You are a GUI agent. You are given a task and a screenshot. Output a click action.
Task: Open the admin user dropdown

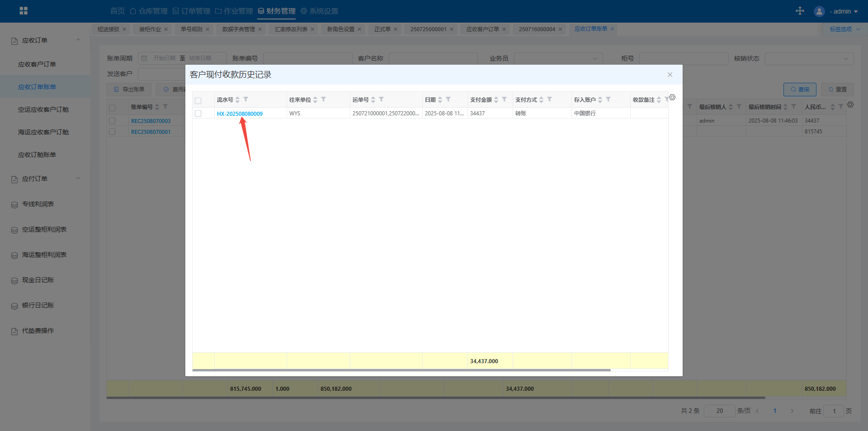tap(836, 11)
